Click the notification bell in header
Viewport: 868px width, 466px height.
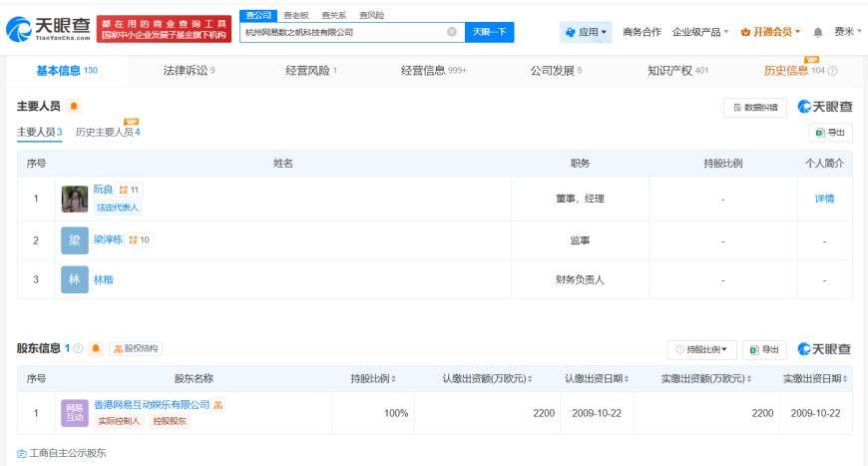818,32
